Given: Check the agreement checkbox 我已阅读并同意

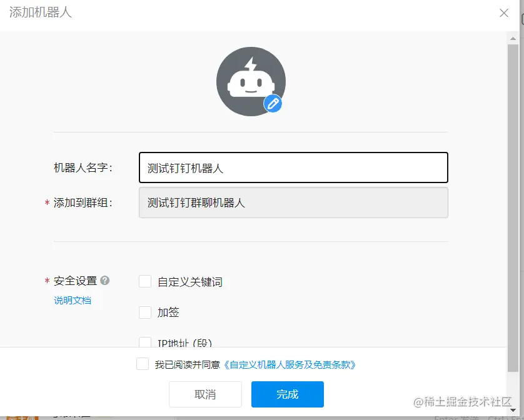Looking at the screenshot, I should pyautogui.click(x=143, y=364).
